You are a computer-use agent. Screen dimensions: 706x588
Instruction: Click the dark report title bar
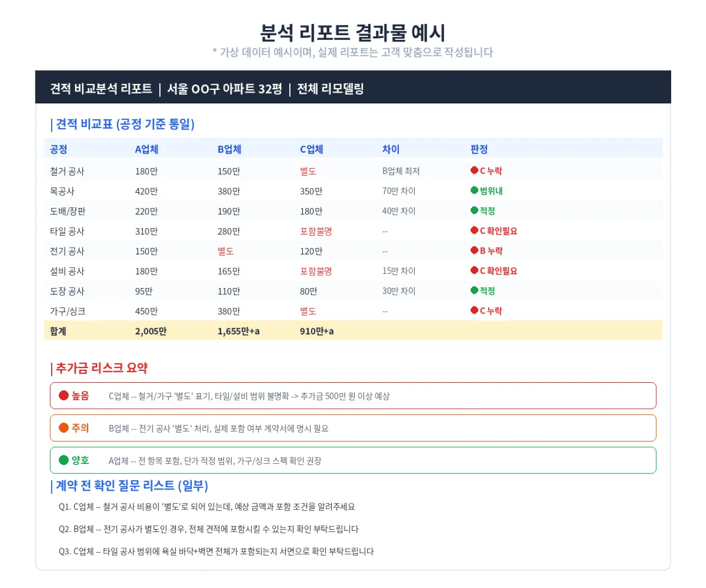[353, 87]
